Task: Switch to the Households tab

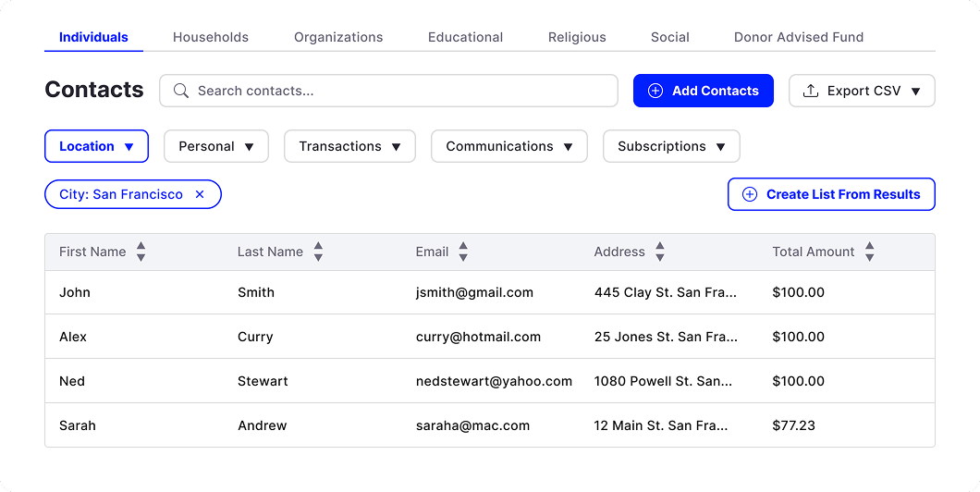Action: click(x=211, y=38)
